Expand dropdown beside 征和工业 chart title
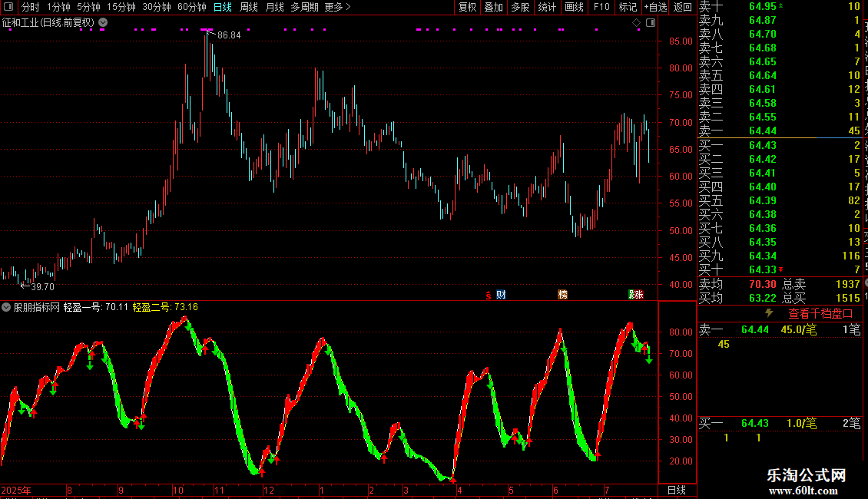This screenshot has width=868, height=499. click(103, 23)
